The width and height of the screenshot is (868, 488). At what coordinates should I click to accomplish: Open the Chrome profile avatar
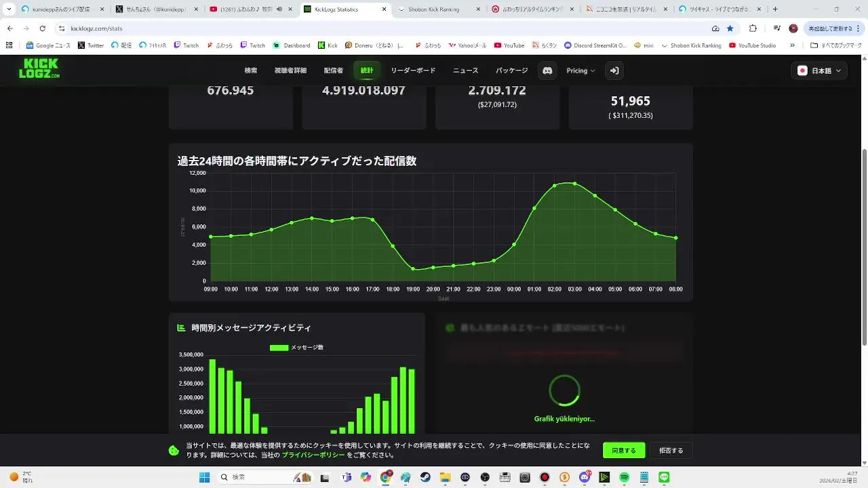[793, 28]
